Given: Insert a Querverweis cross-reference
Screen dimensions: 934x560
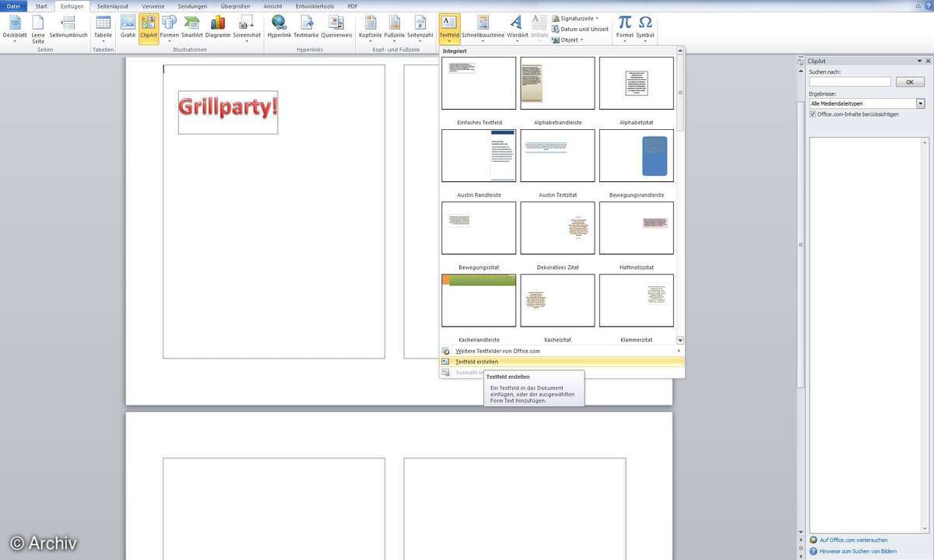Looking at the screenshot, I should tap(336, 27).
